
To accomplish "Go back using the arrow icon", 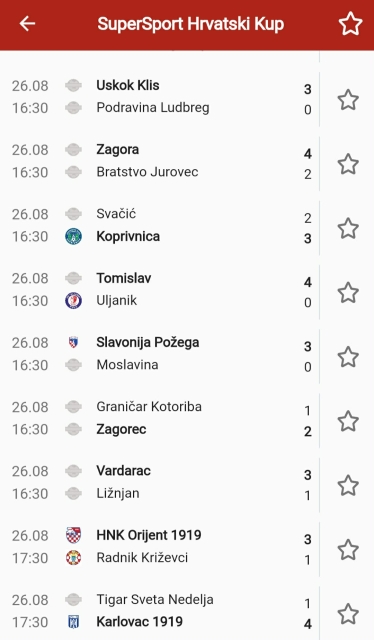I will click(27, 24).
